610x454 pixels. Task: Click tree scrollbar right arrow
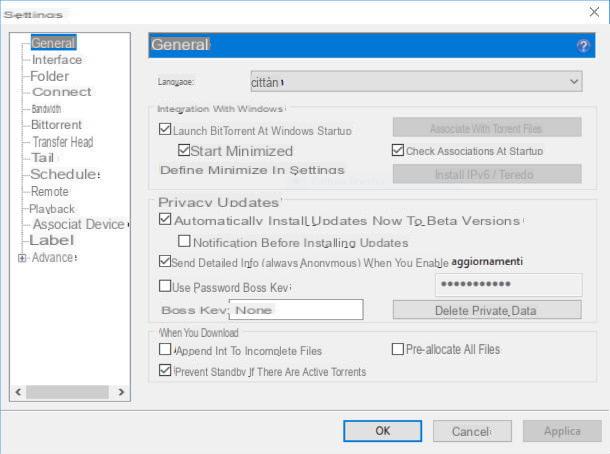click(121, 392)
